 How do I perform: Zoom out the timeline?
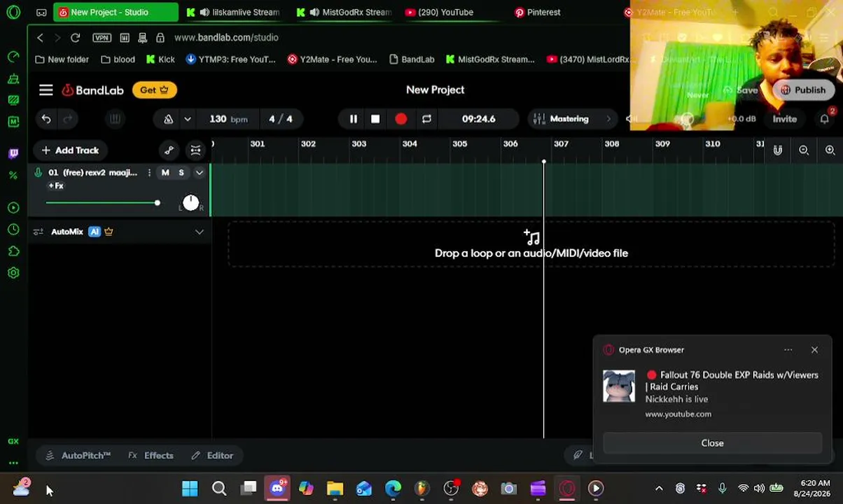(804, 150)
